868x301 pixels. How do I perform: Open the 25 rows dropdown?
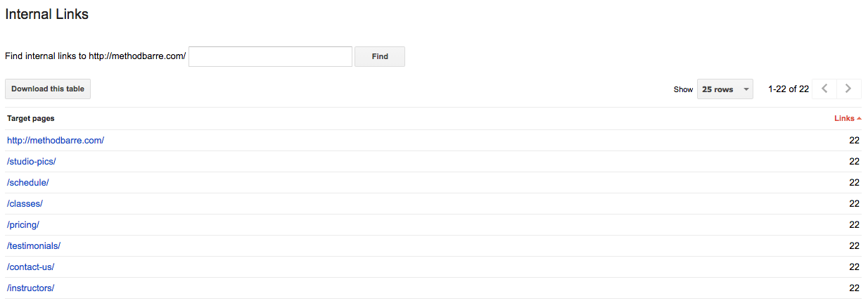click(x=725, y=89)
